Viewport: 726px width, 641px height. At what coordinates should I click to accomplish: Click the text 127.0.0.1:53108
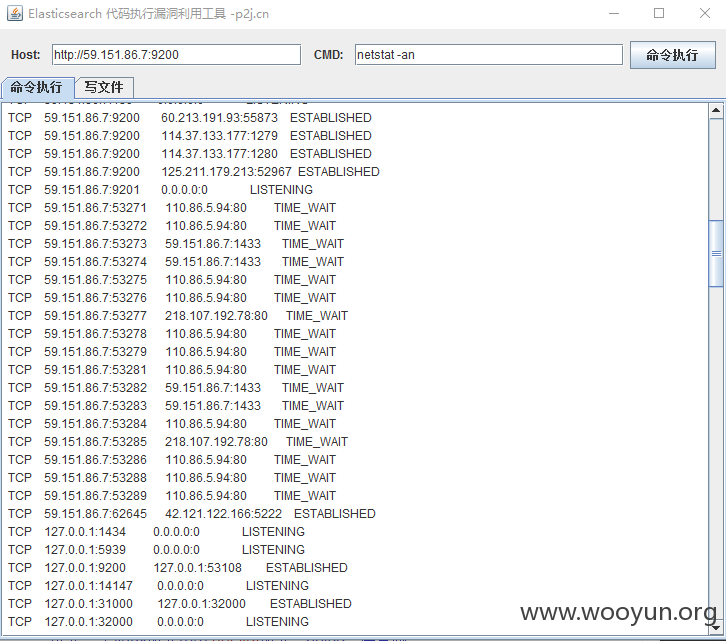(198, 568)
